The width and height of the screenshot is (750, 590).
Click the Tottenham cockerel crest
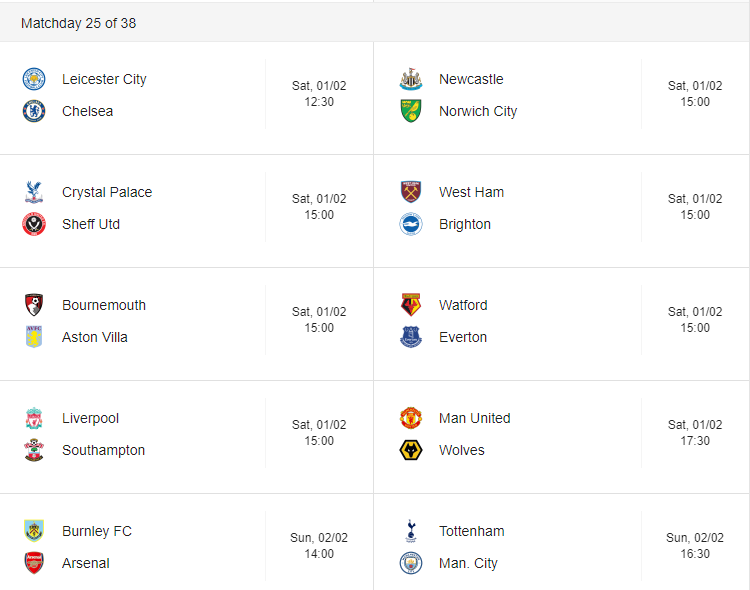pos(411,531)
